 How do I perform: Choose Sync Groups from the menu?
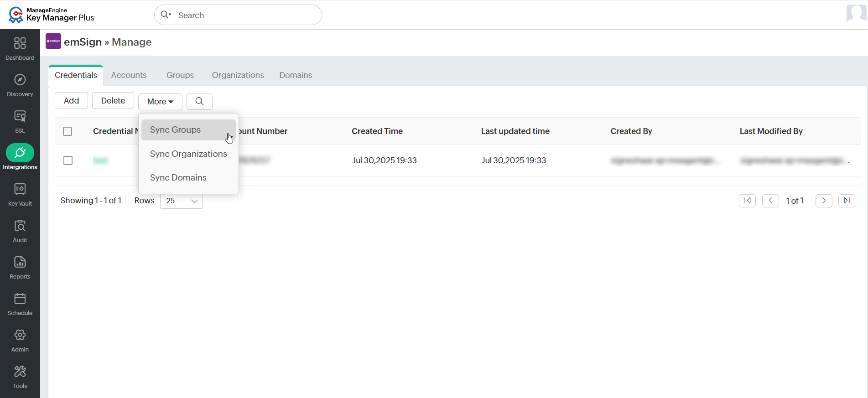point(188,130)
